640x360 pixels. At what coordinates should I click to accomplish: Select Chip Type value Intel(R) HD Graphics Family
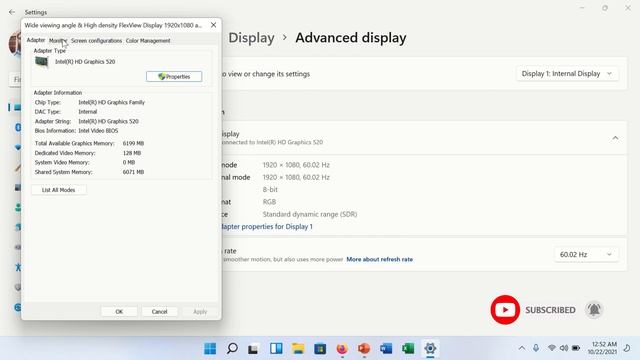click(111, 102)
